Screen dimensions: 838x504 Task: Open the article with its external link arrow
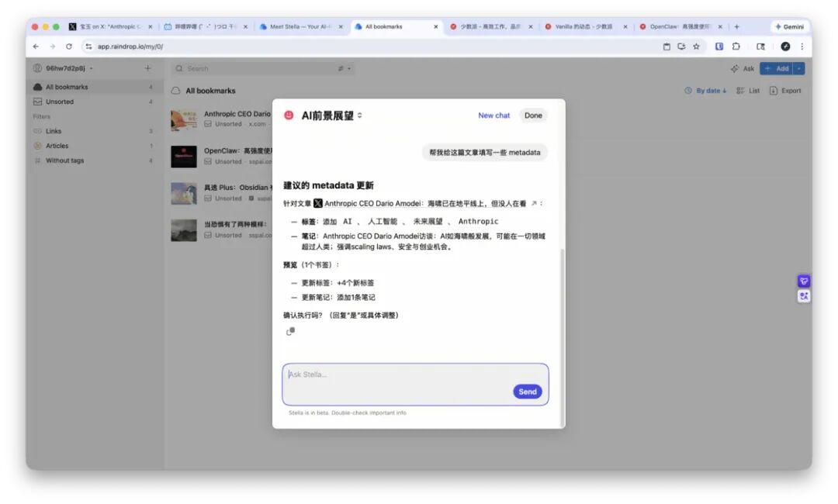click(533, 203)
